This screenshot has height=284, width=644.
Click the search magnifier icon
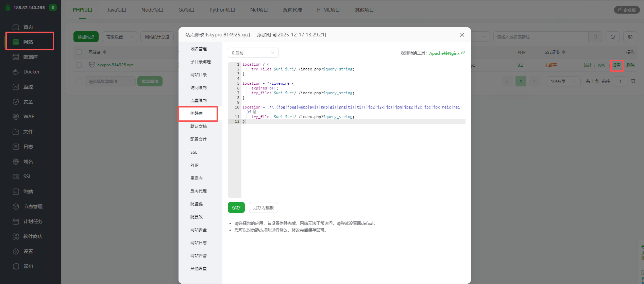coord(595,37)
